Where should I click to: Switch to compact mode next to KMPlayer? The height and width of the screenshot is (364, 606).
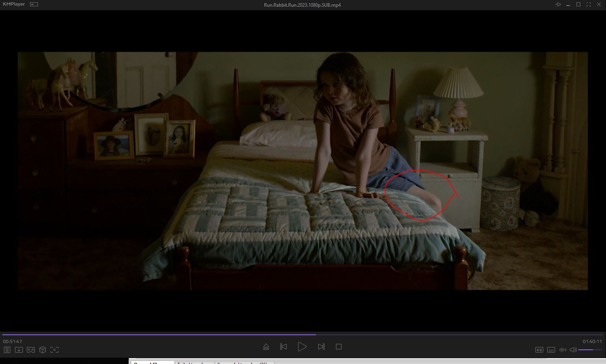34,4
